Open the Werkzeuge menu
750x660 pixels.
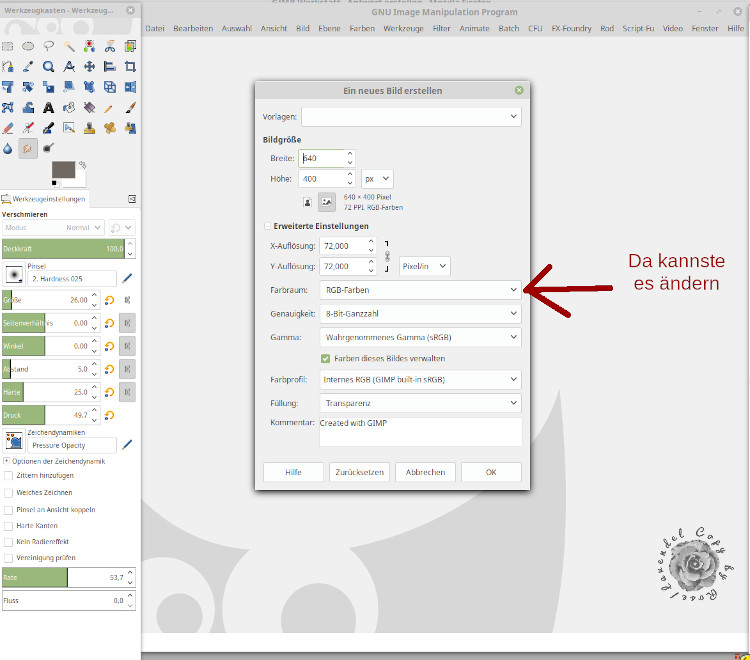point(403,29)
